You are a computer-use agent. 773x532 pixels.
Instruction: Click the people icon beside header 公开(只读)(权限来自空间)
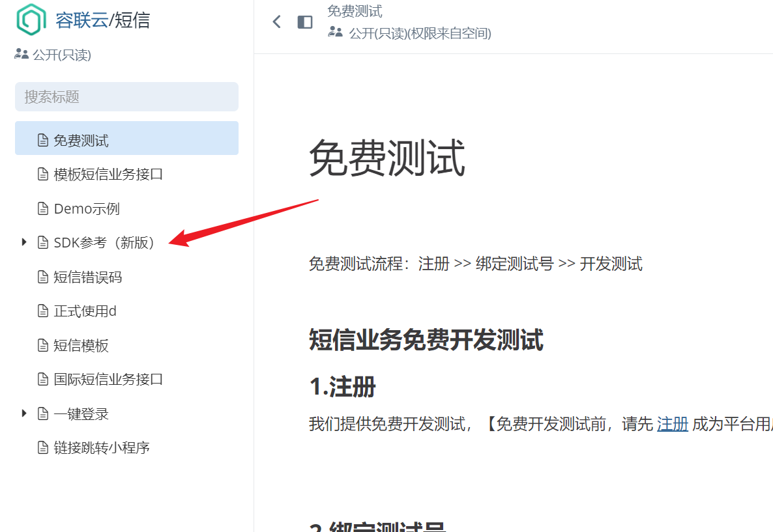(x=335, y=32)
